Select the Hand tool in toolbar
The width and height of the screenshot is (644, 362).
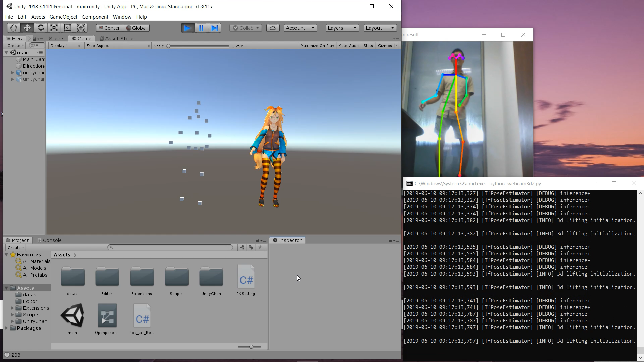pyautogui.click(x=13, y=28)
